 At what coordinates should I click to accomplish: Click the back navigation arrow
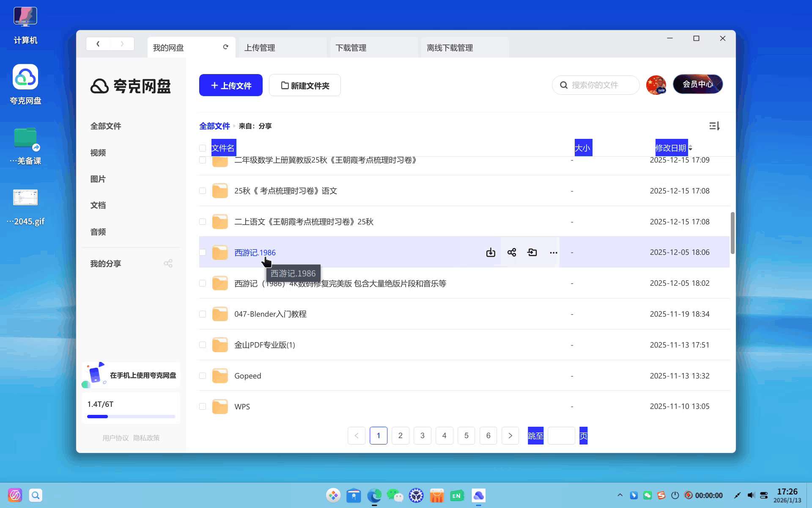point(98,44)
